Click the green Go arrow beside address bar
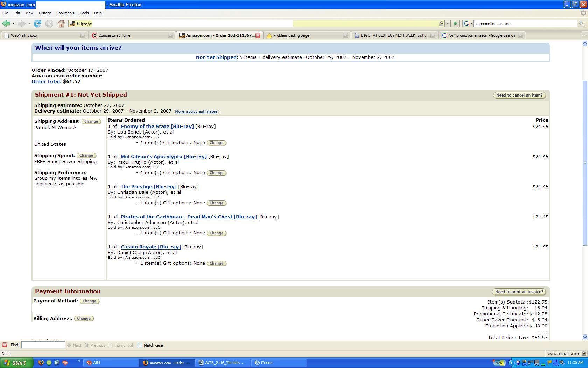 (x=455, y=23)
